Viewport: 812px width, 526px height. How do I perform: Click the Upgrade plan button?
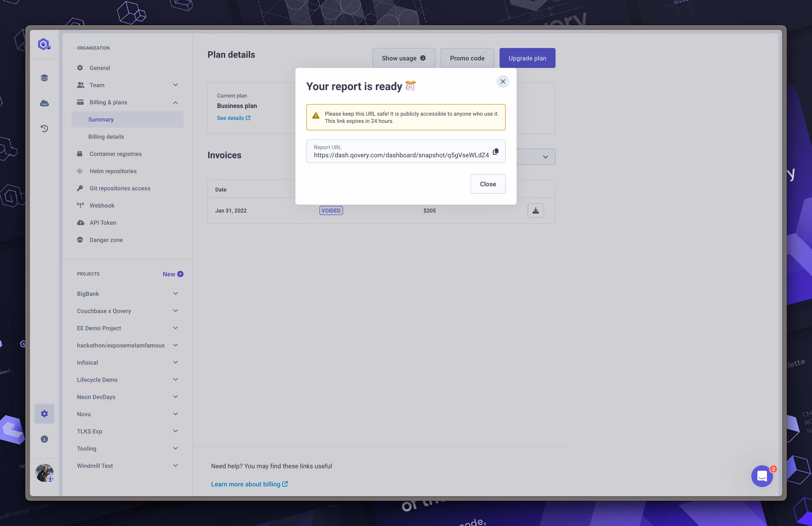point(527,58)
